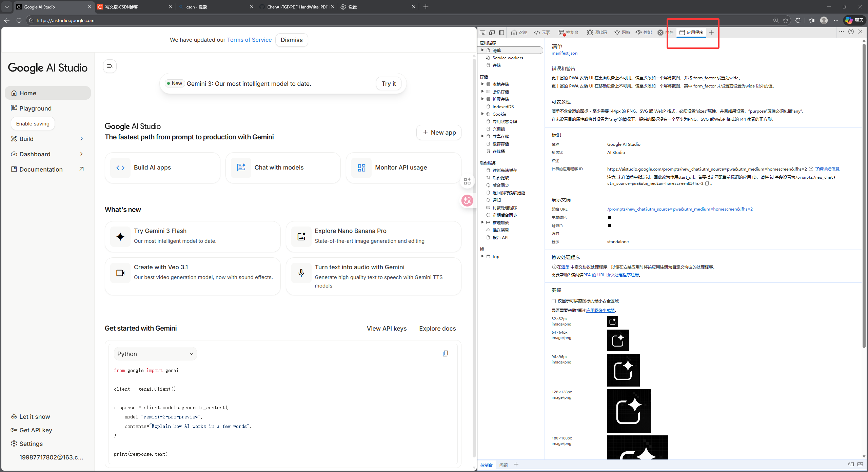The height and width of the screenshot is (472, 868).
Task: Click the theme color black swatch
Action: (x=610, y=217)
